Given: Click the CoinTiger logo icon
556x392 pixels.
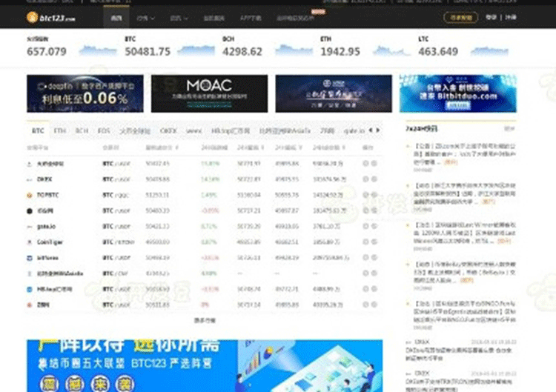Looking at the screenshot, I should pyautogui.click(x=30, y=242).
